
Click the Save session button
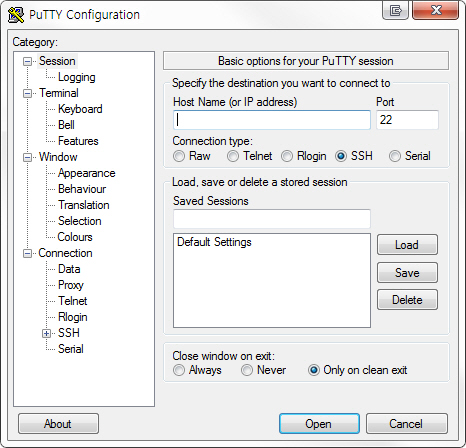point(407,273)
